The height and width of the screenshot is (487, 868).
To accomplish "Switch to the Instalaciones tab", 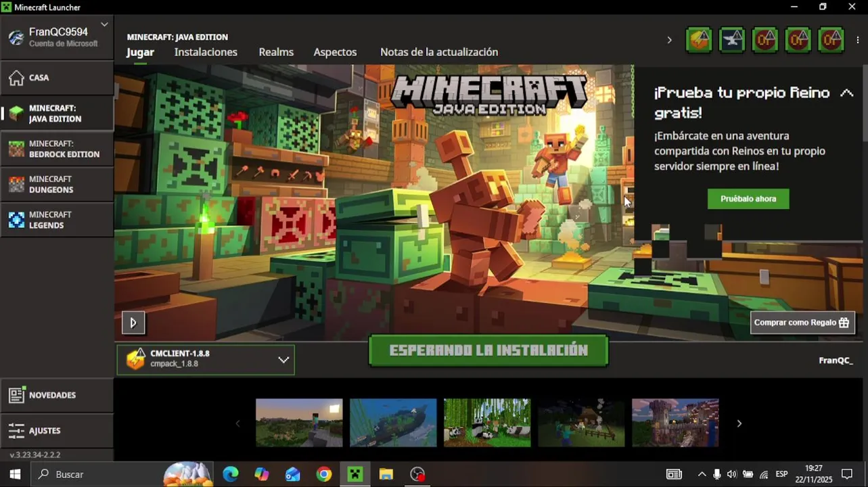I will tap(206, 52).
